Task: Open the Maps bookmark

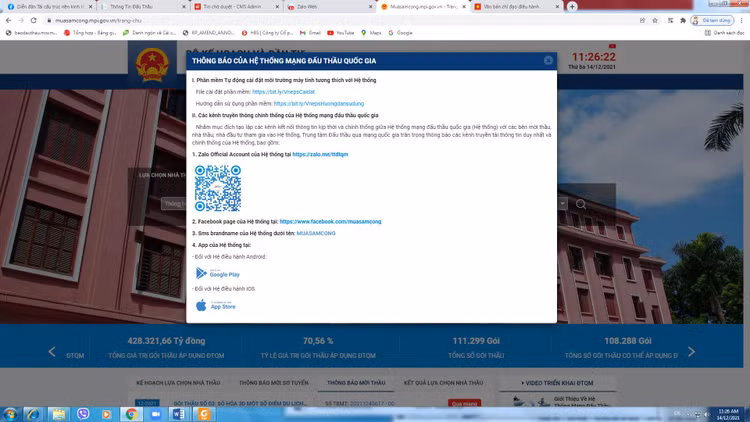Action: tap(371, 33)
